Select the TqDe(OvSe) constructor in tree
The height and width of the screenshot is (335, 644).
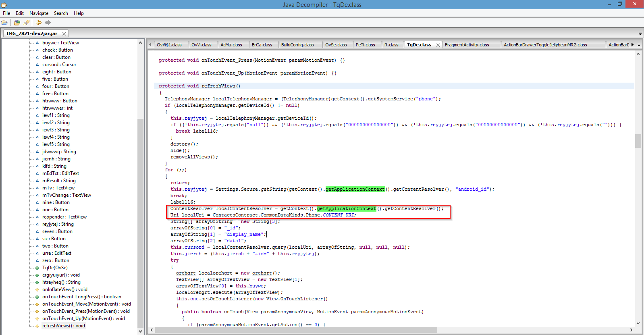tap(55, 268)
